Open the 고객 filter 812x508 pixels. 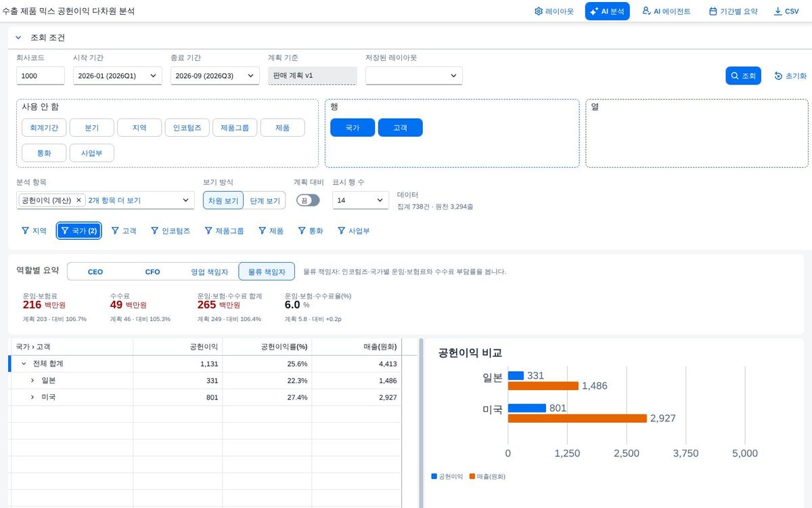(x=124, y=231)
